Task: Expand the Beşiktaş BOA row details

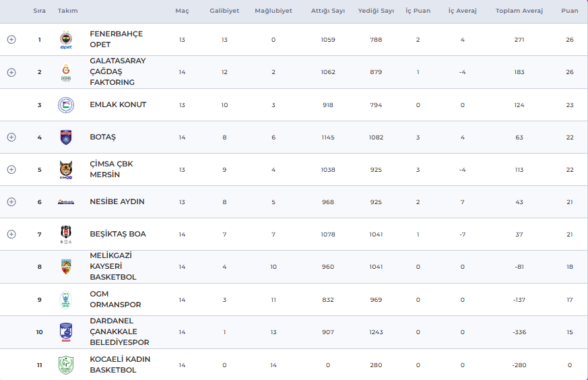Action: point(11,234)
